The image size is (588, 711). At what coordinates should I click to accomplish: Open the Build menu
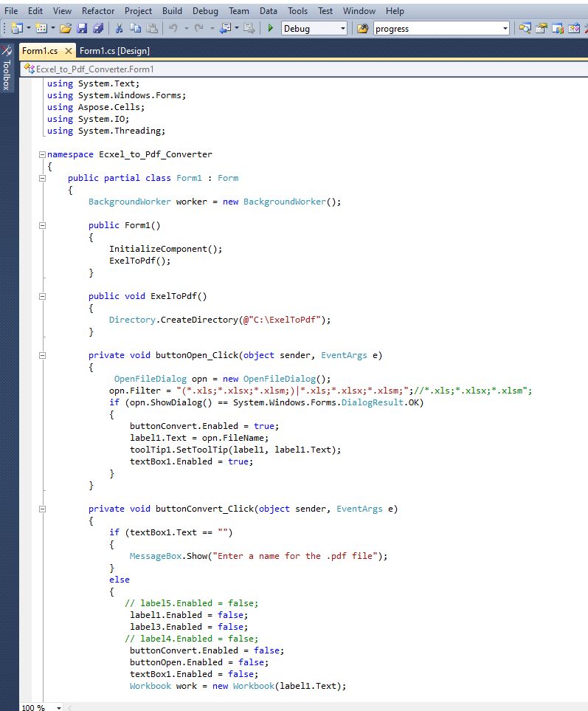pyautogui.click(x=172, y=11)
